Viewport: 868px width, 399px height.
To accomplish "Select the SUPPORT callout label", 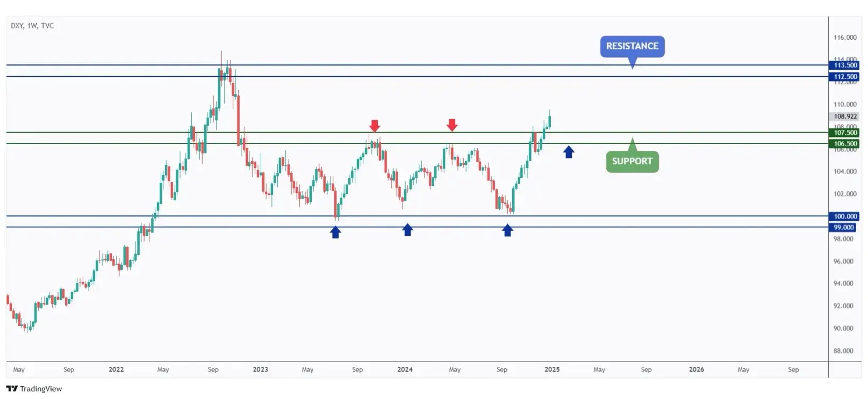I will [632, 161].
